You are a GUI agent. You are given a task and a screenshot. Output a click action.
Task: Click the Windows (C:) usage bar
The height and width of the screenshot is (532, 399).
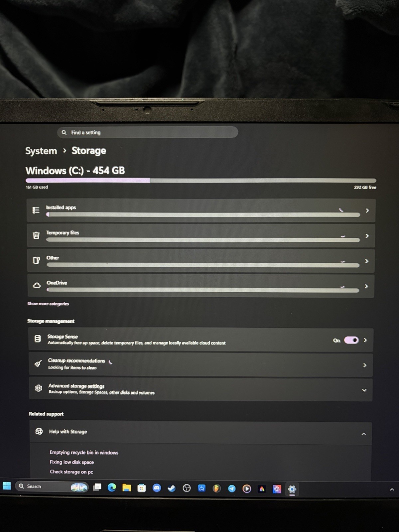(201, 181)
